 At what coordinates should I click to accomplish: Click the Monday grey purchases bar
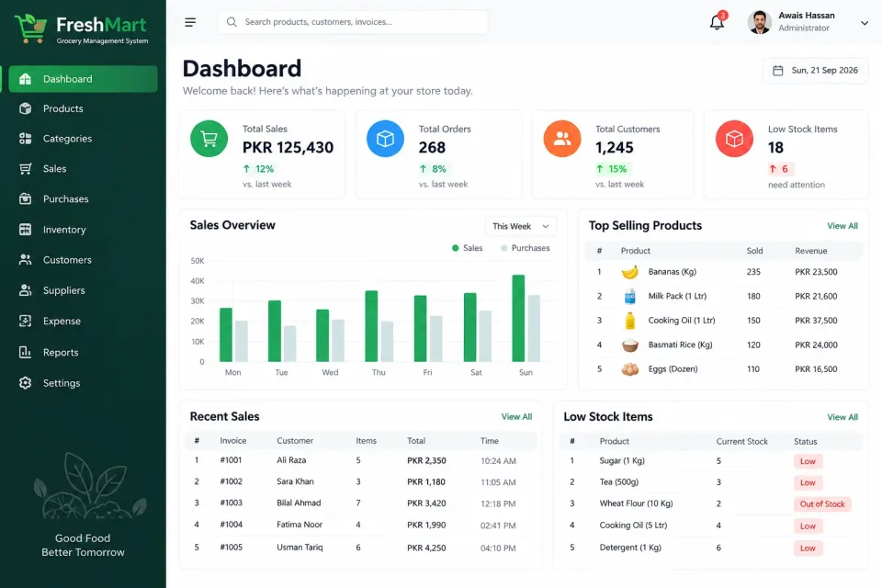click(242, 341)
